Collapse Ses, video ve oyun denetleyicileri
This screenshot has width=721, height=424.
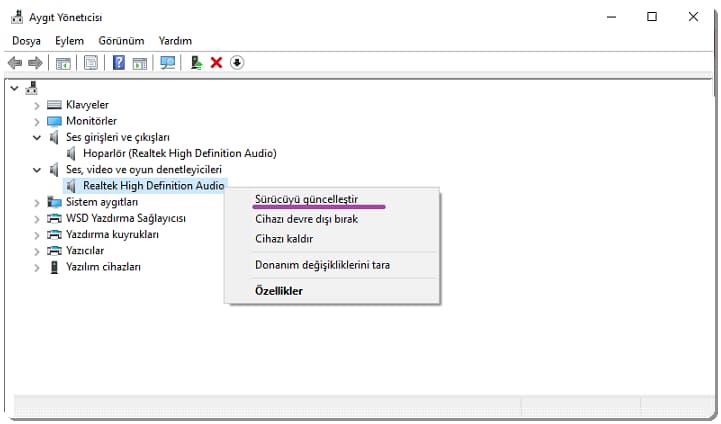pyautogui.click(x=37, y=170)
